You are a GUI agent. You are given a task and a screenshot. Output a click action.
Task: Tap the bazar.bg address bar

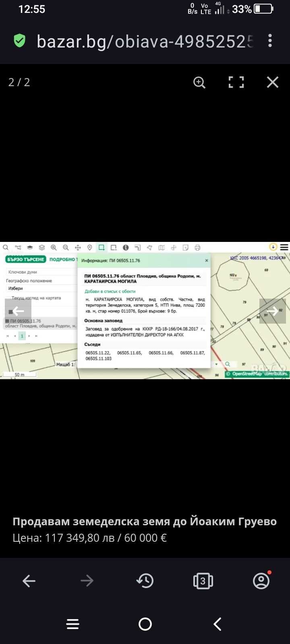pos(145,41)
